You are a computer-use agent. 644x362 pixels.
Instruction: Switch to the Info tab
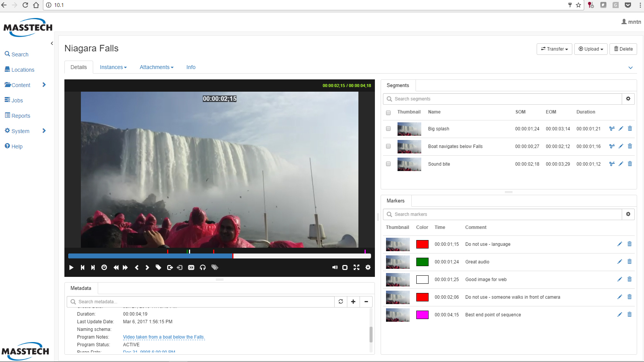point(191,67)
